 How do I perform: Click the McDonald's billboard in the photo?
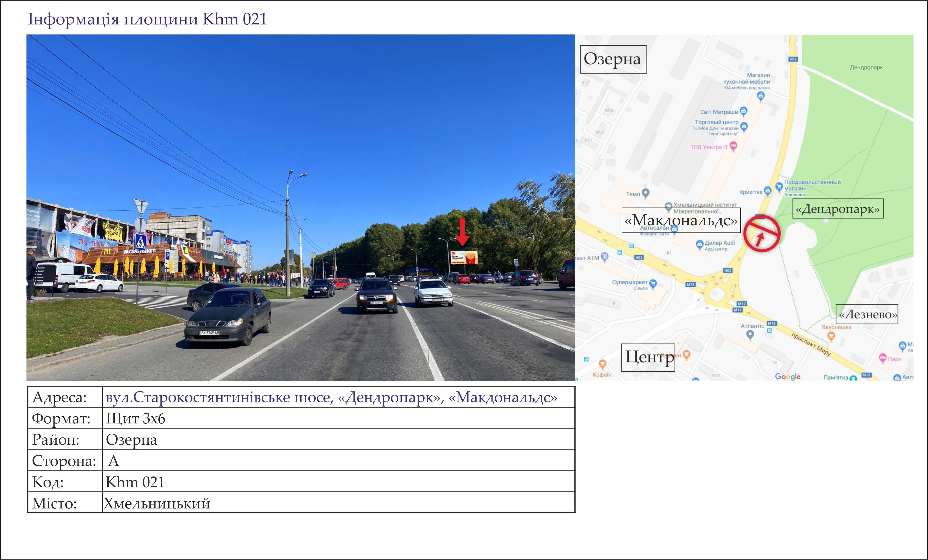464,258
